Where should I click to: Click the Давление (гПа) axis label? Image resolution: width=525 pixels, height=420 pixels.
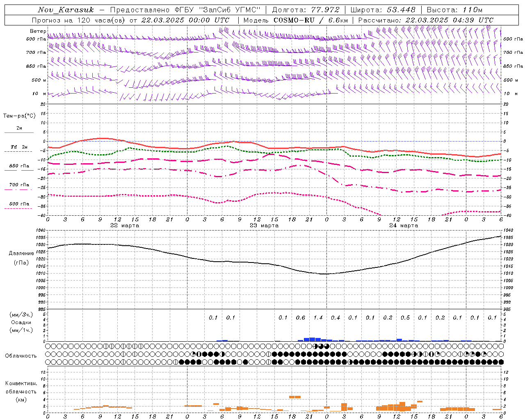[x=21, y=258]
